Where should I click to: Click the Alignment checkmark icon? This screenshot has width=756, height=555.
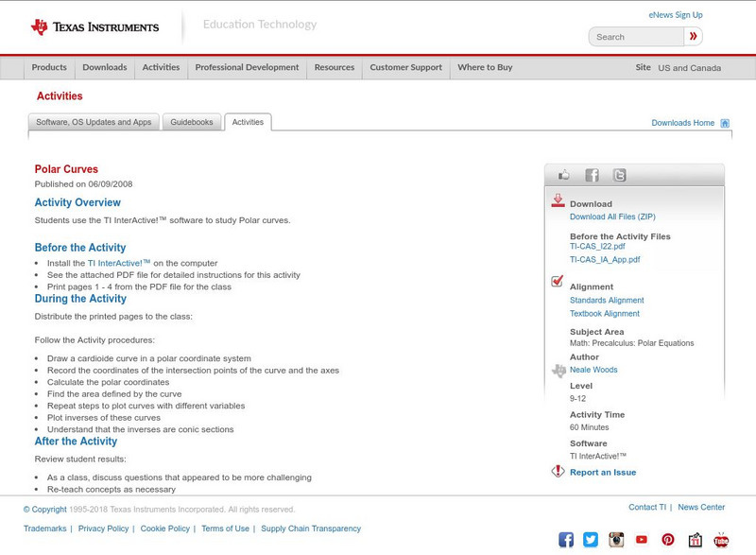tap(557, 281)
